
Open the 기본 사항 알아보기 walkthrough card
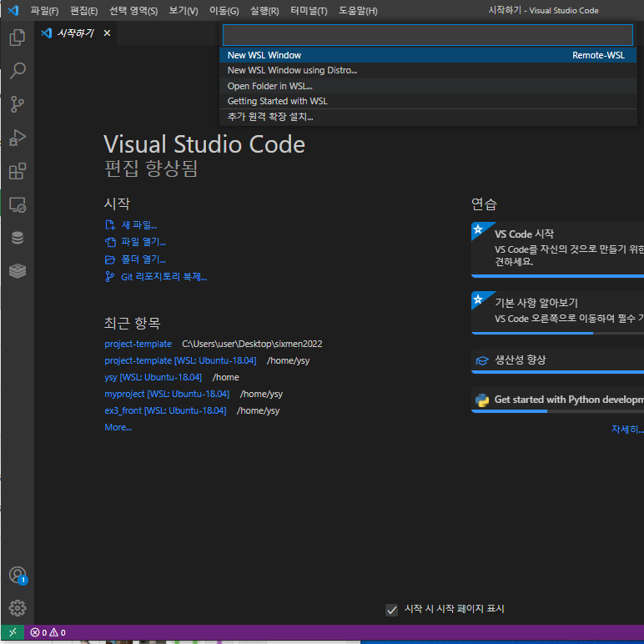pos(557,313)
